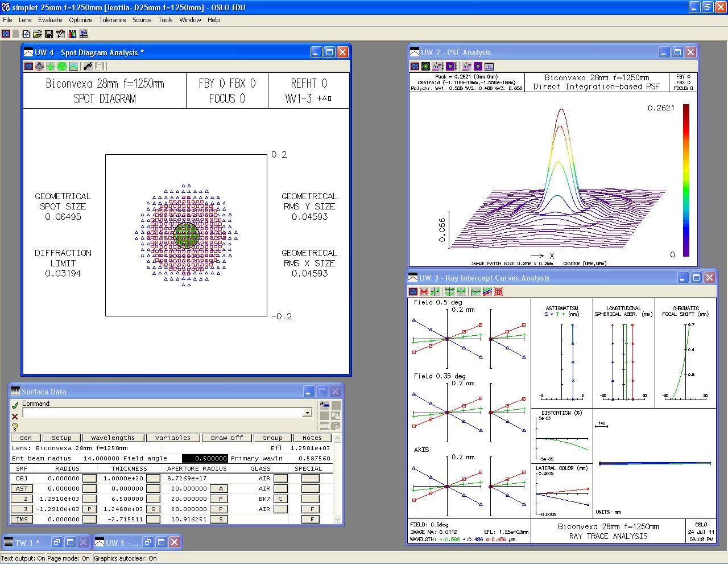Open the text editor icon in main toolbar

point(60,34)
